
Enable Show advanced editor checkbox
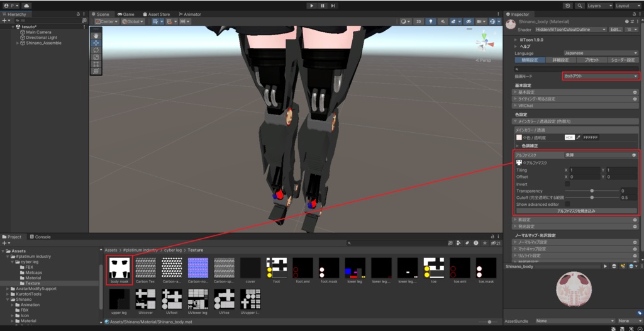click(x=567, y=204)
